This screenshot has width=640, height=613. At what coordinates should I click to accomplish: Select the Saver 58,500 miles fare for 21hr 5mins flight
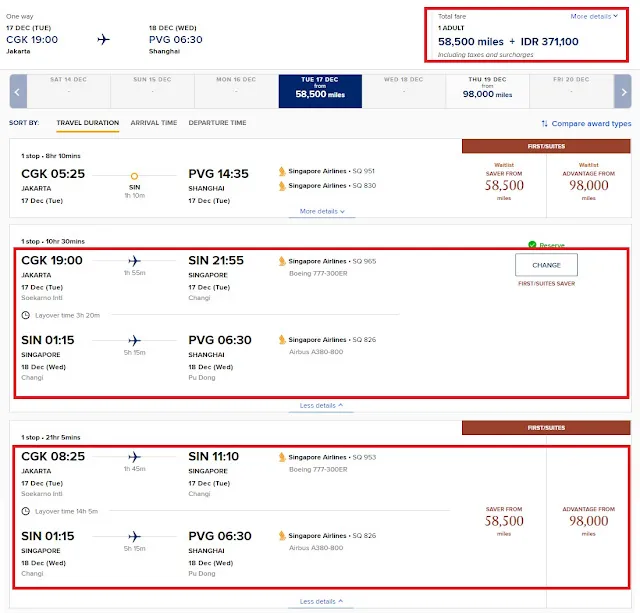(x=504, y=521)
